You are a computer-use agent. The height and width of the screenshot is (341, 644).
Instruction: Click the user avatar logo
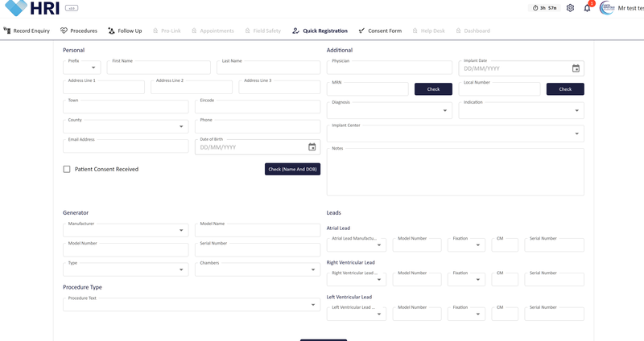(x=607, y=8)
